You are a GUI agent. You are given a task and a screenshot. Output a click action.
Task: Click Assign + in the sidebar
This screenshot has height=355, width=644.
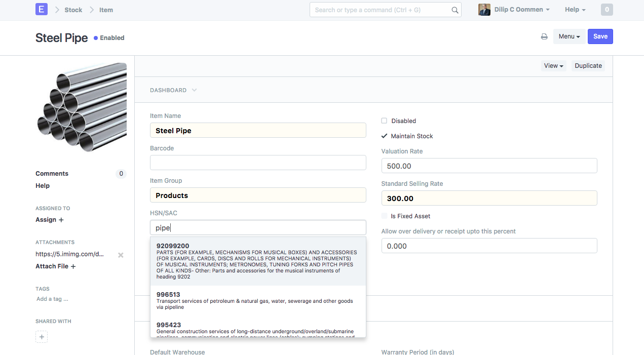pos(50,220)
